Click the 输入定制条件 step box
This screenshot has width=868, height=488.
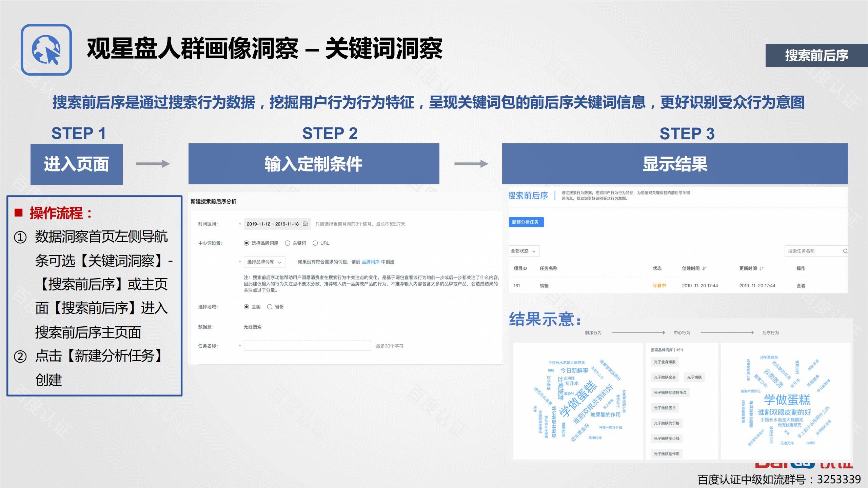click(x=314, y=164)
